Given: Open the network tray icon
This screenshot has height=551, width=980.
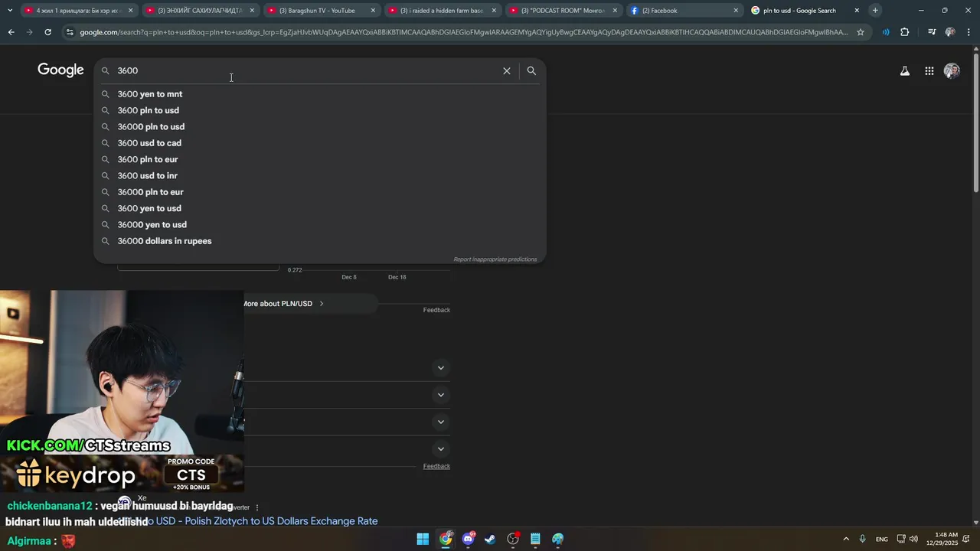Looking at the screenshot, I should pyautogui.click(x=901, y=540).
